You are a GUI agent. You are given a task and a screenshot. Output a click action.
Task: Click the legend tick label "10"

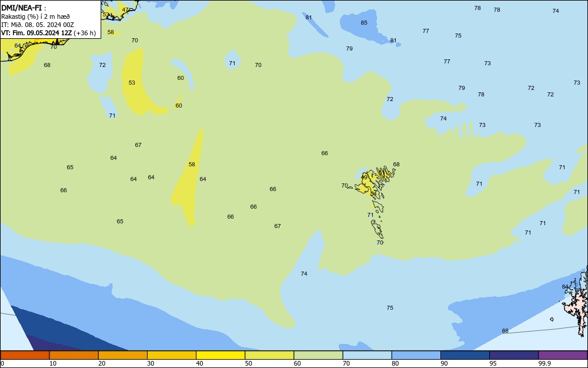tap(53, 363)
